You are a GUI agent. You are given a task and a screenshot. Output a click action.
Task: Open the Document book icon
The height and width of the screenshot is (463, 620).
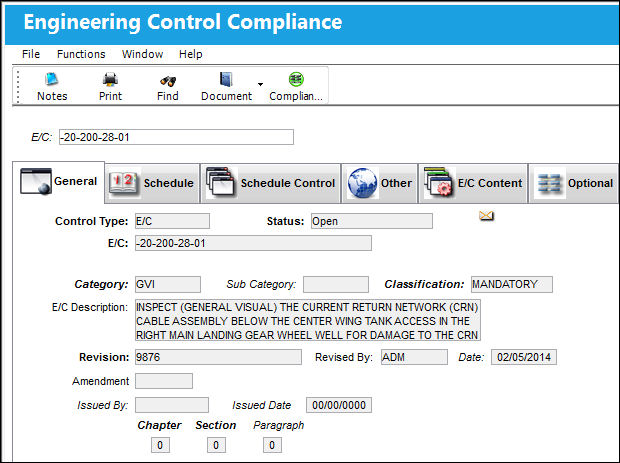tap(226, 79)
